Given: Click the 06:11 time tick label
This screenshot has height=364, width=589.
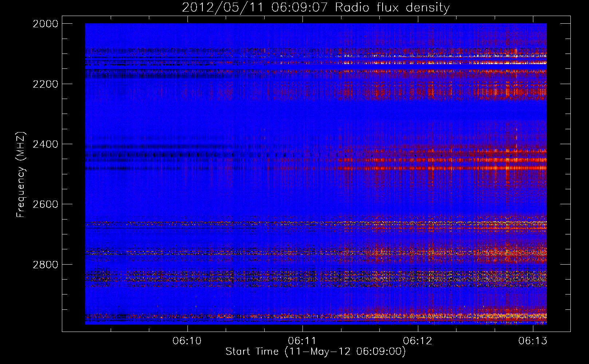Looking at the screenshot, I should [302, 341].
